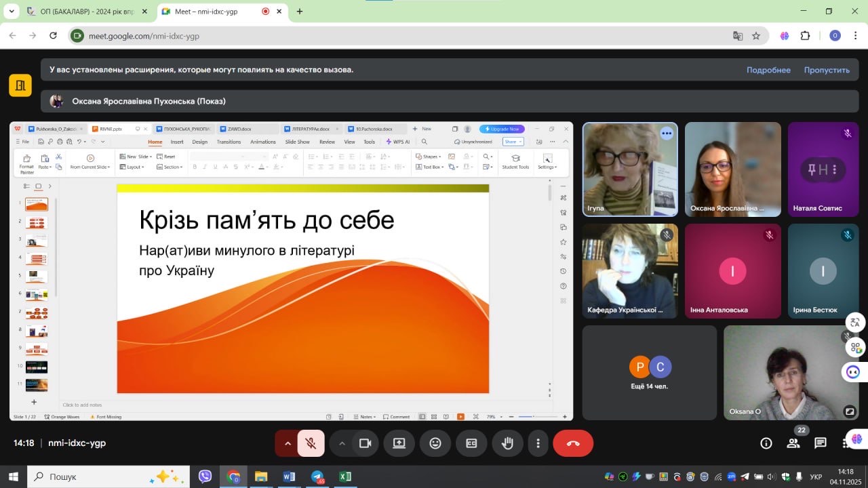Dismiss the banner with Пропустить
The image size is (868, 488).
pyautogui.click(x=827, y=70)
